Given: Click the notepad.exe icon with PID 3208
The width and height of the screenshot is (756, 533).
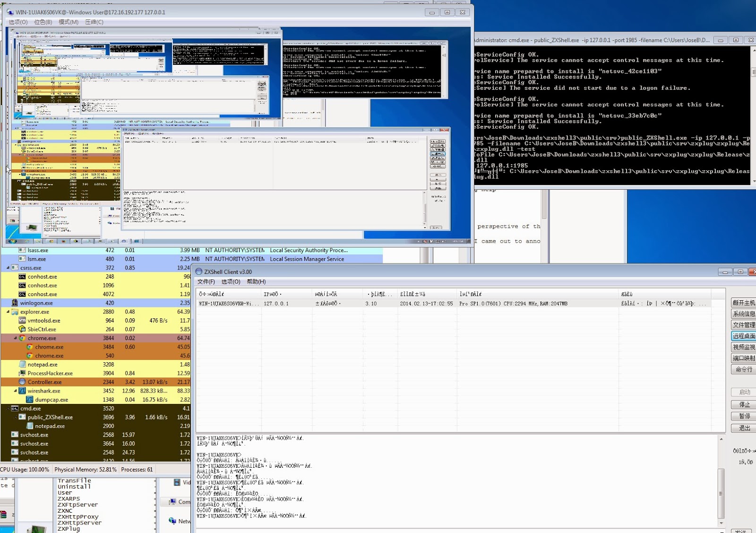Looking at the screenshot, I should 22,365.
